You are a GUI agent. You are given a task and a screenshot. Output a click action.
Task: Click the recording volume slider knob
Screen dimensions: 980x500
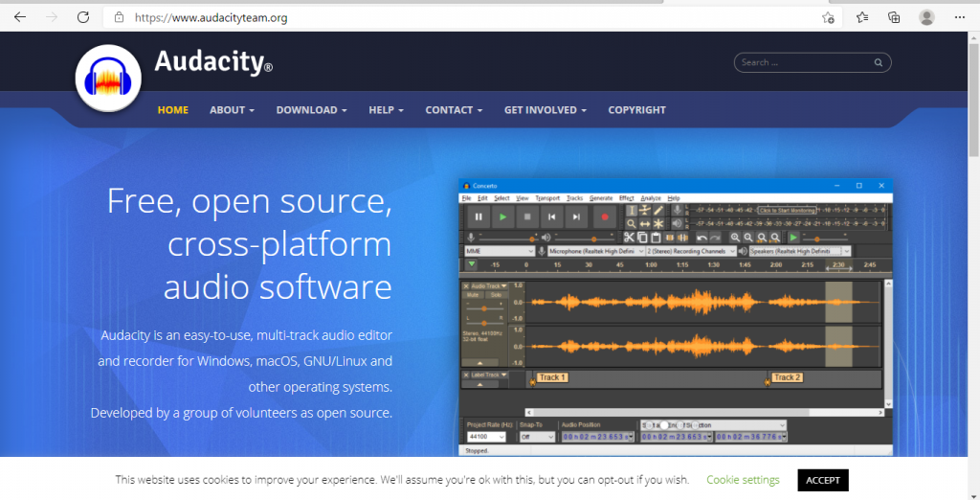pyautogui.click(x=532, y=239)
